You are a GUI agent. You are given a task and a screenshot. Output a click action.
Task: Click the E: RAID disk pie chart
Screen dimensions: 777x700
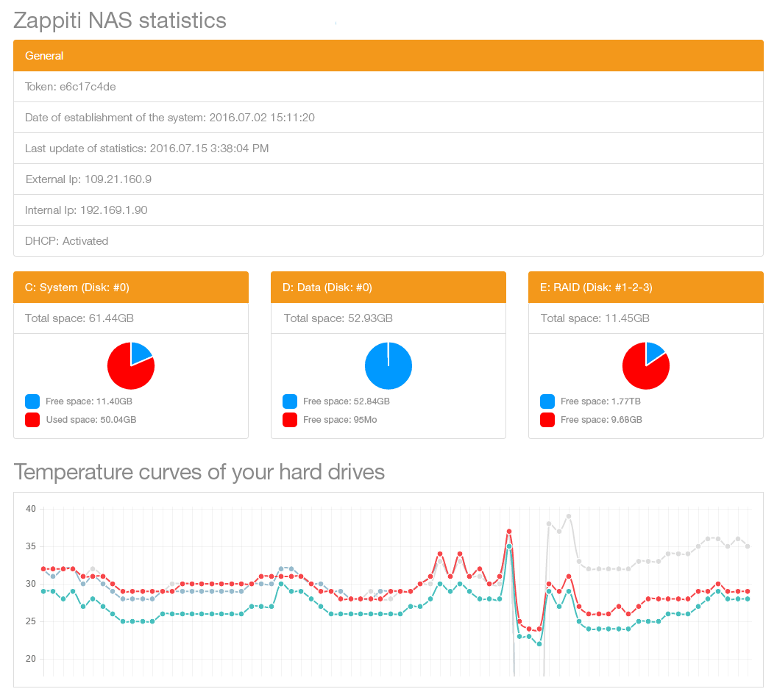[x=646, y=366]
